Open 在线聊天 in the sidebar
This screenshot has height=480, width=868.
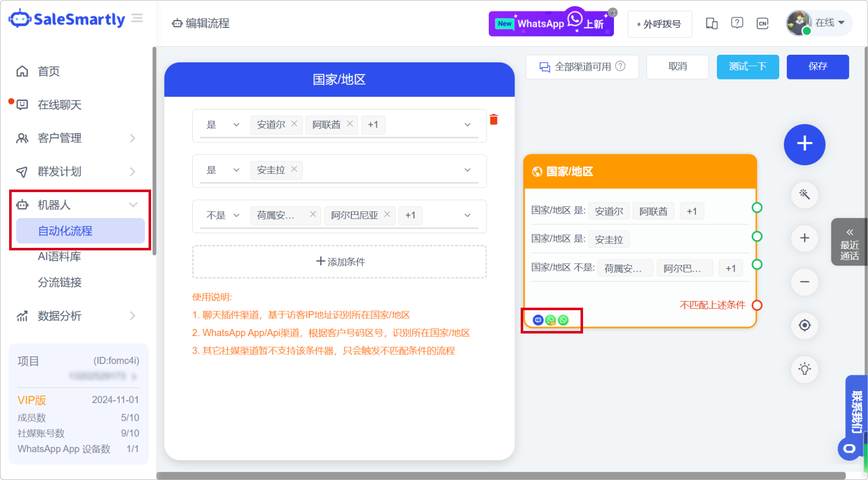pyautogui.click(x=59, y=105)
